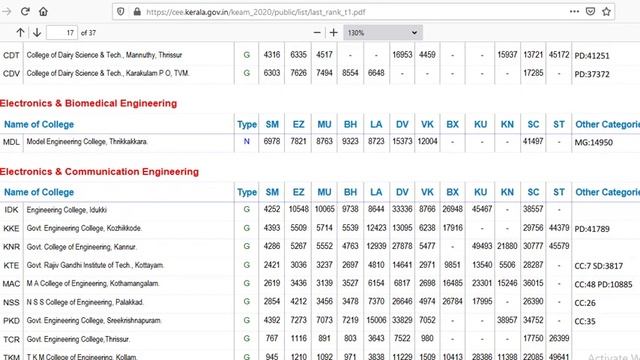Screen dimensions: 640x360
Task: Reload the current page
Action: pos(25,11)
